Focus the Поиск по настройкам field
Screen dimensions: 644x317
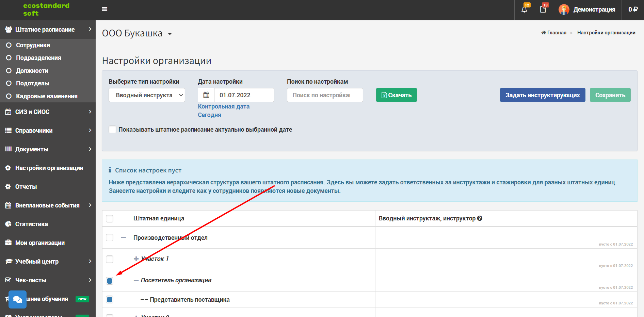point(325,95)
